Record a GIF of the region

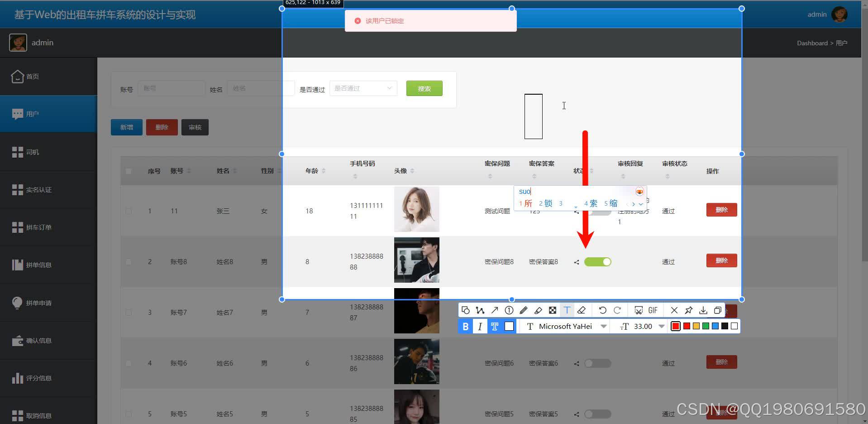click(653, 310)
